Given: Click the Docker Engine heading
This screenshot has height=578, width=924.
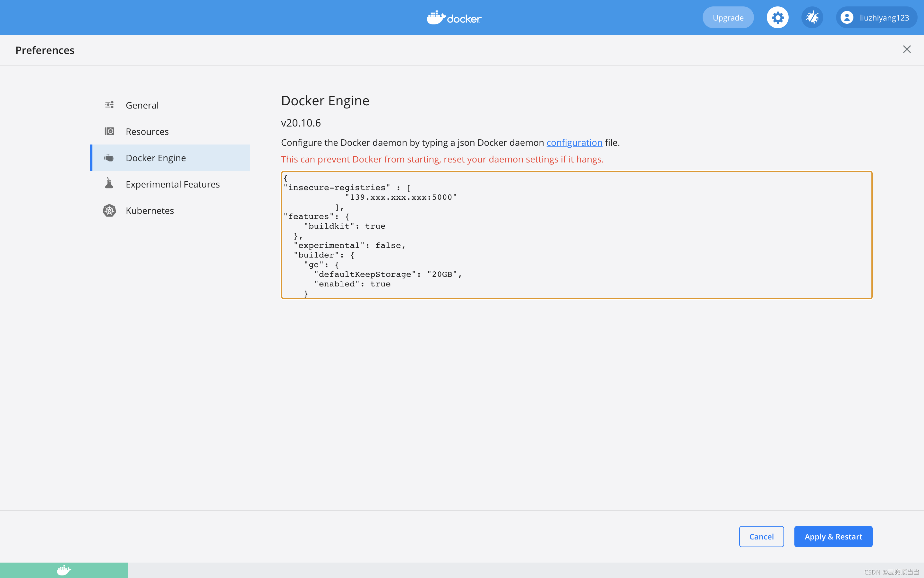Looking at the screenshot, I should click(x=325, y=101).
